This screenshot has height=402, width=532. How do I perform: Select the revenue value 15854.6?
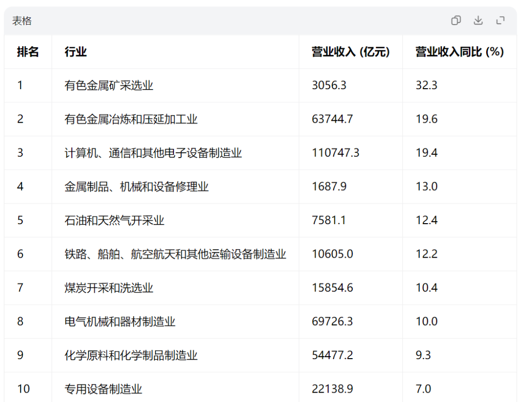[x=332, y=288]
